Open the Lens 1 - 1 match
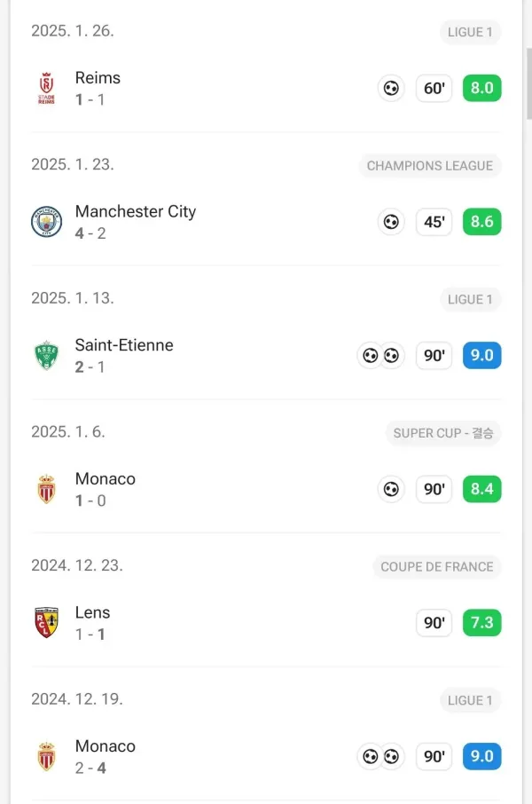The width and height of the screenshot is (532, 804). point(92,623)
